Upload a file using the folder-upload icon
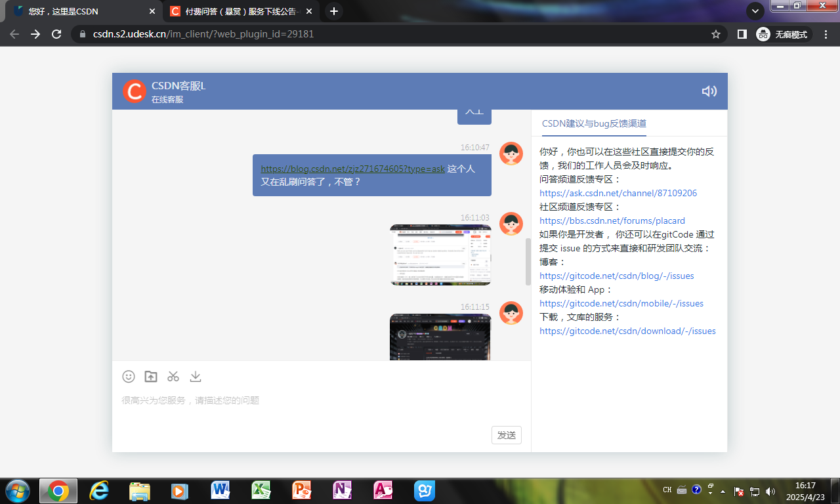The width and height of the screenshot is (840, 504). point(151,376)
